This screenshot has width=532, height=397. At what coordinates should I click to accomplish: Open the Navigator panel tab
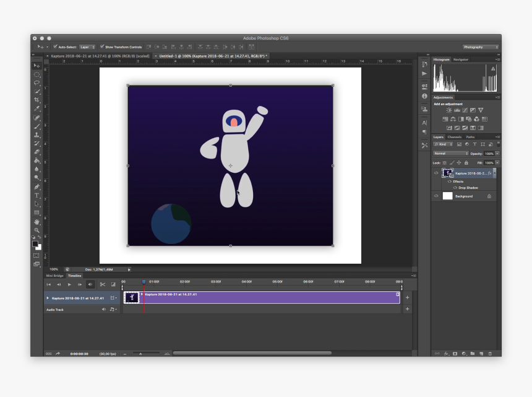(461, 59)
